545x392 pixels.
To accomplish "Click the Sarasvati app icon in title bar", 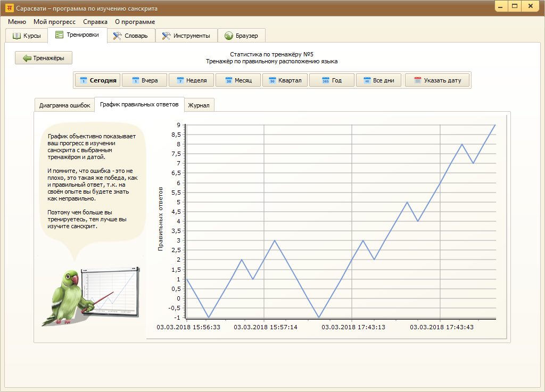I will 9,9.
